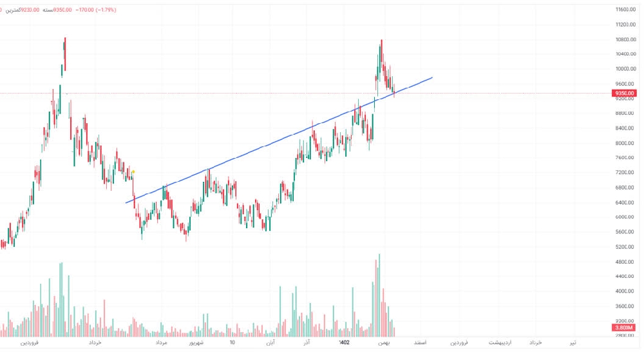Click the تیر month label on time axis
Image resolution: width=644 pixels, height=363 pixels.
573,342
